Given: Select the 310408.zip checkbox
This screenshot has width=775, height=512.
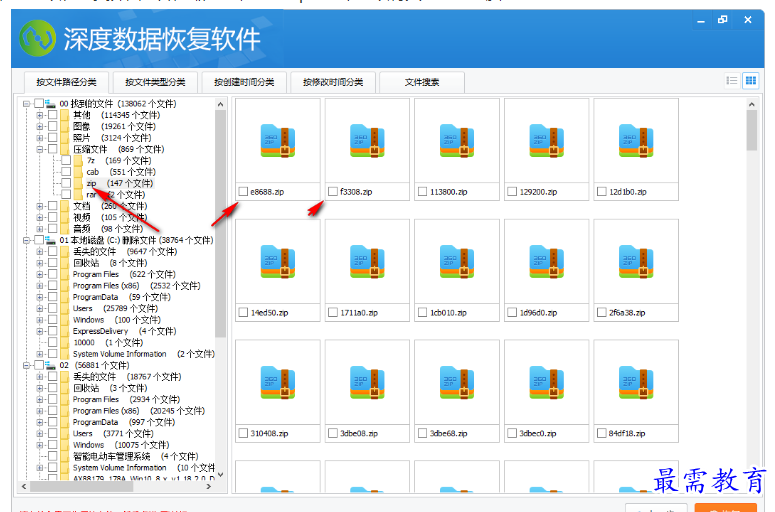Looking at the screenshot, I should pos(243,433).
